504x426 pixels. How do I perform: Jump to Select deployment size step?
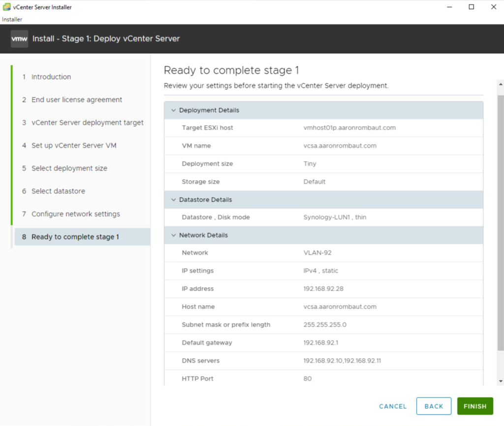[x=69, y=168]
